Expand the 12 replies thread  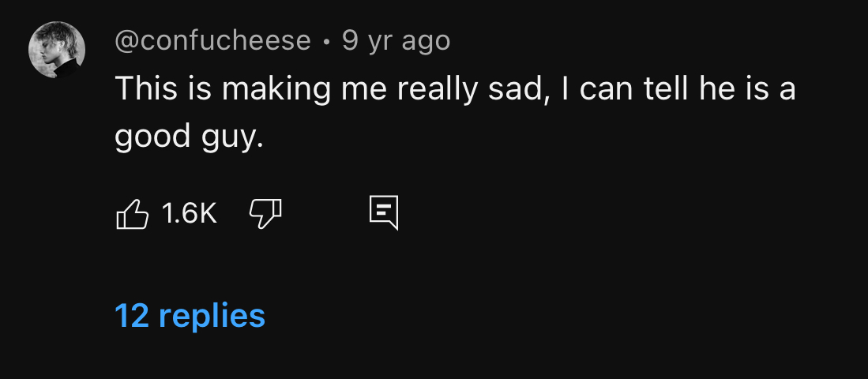pos(190,315)
